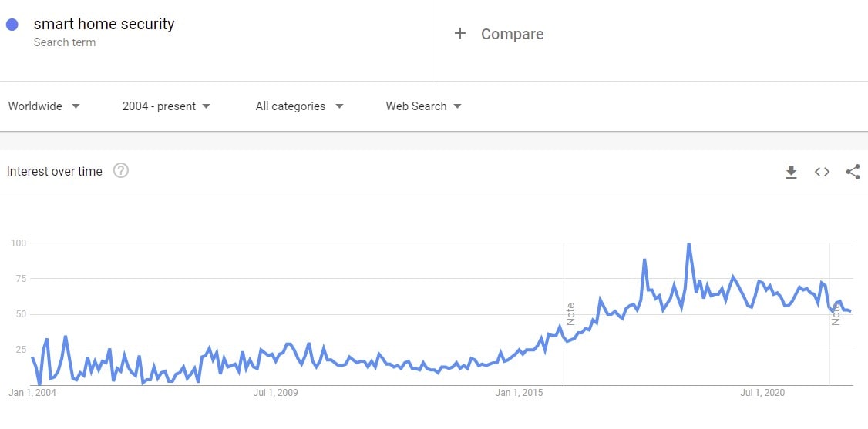868x429 pixels.
Task: Click the highest peak of the trend line
Action: 688,244
